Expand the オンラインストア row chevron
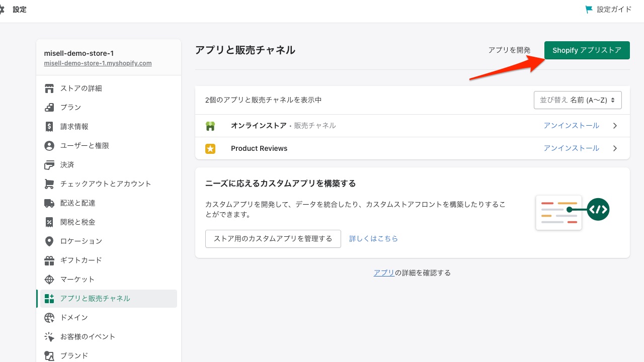 (615, 126)
